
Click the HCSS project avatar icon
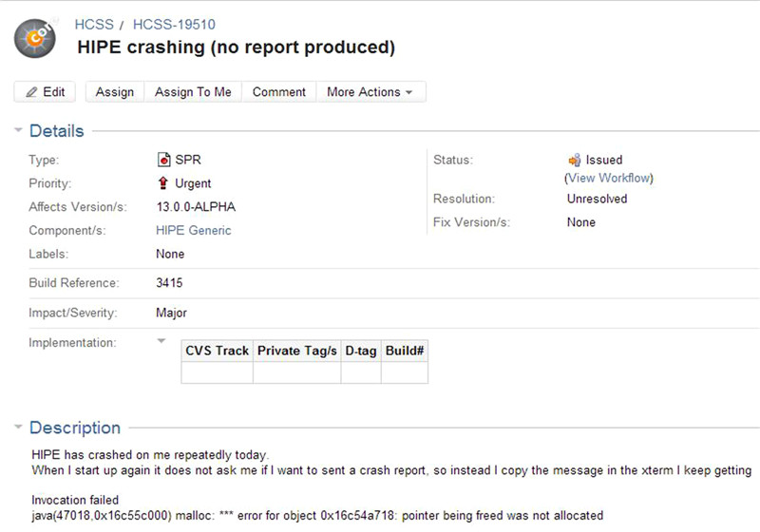coord(38,37)
